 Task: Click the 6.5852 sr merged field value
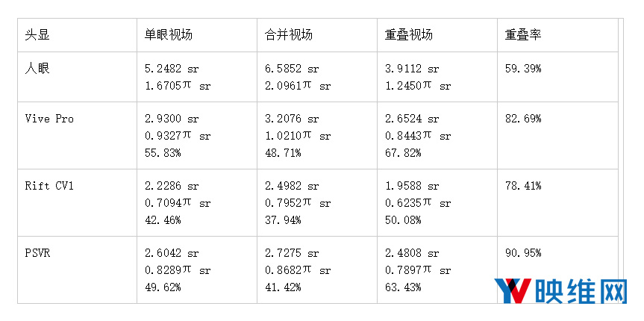click(x=292, y=69)
